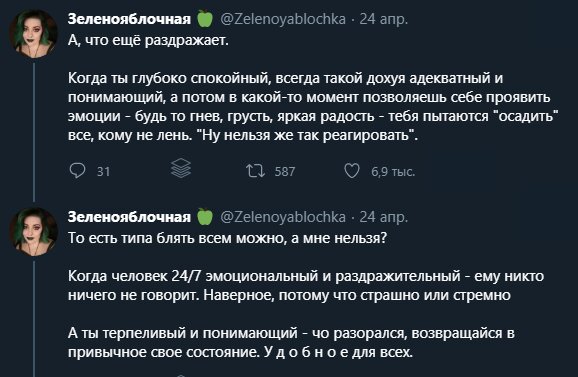Image resolution: width=578 pixels, height=377 pixels.
Task: Open the profile avatar of the first tweet
Action: point(34,34)
